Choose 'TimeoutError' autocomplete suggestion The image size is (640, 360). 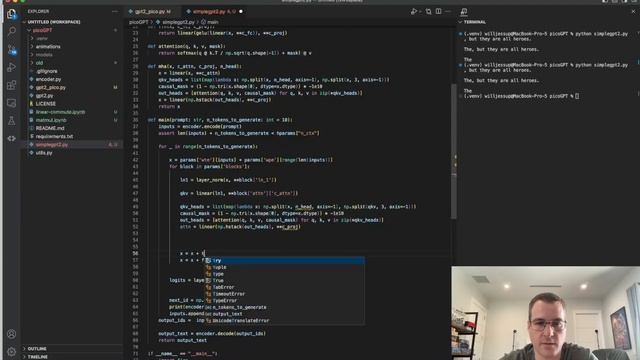[x=284, y=294]
